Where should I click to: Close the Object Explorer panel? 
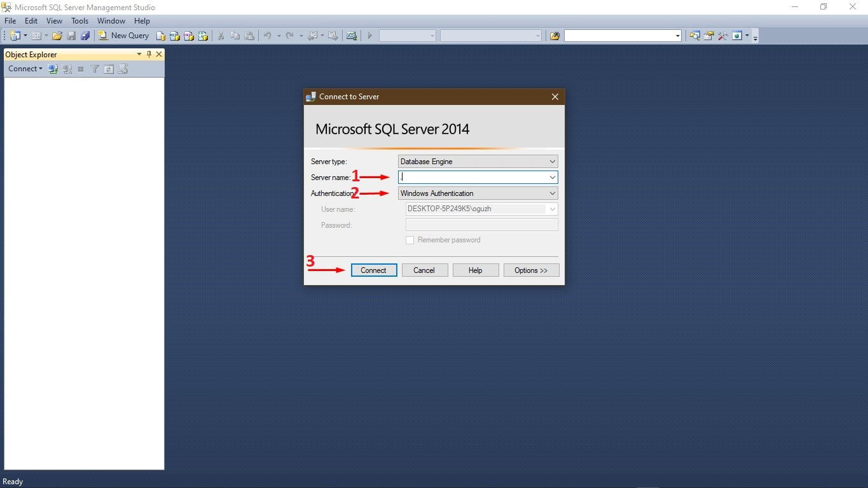click(159, 55)
